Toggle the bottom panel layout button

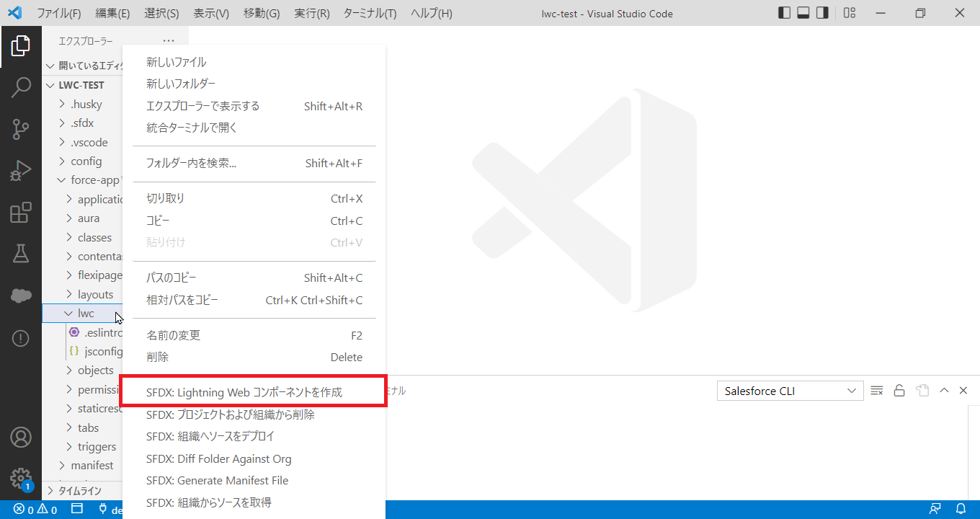(x=803, y=13)
